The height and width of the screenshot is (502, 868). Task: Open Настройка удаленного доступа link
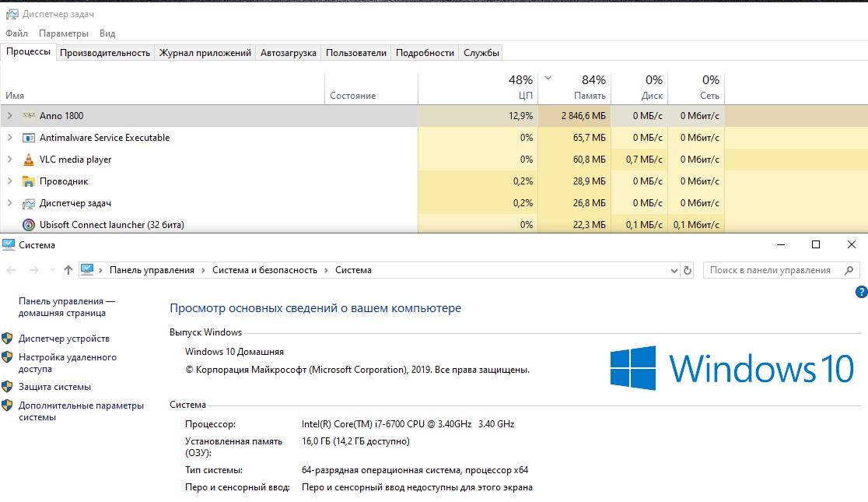68,363
